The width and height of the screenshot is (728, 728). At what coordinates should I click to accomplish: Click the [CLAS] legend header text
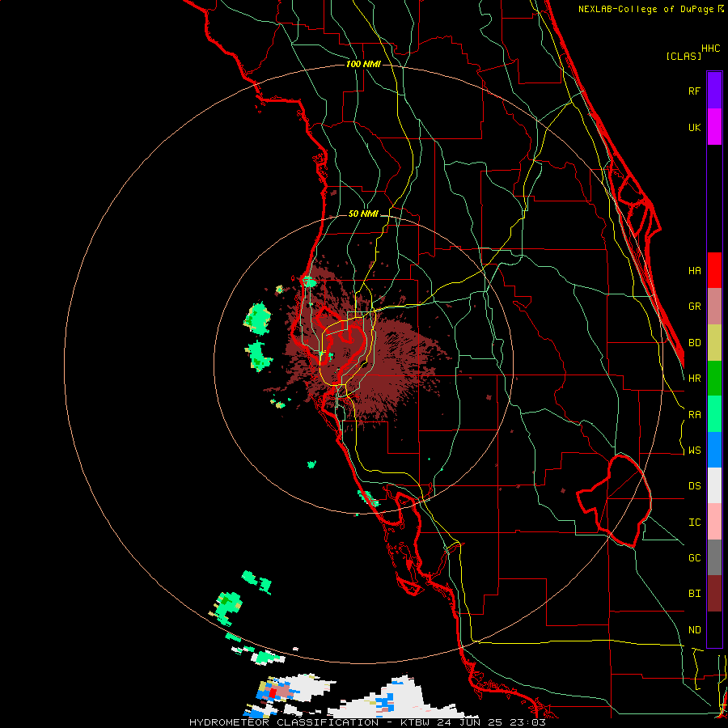coord(684,56)
